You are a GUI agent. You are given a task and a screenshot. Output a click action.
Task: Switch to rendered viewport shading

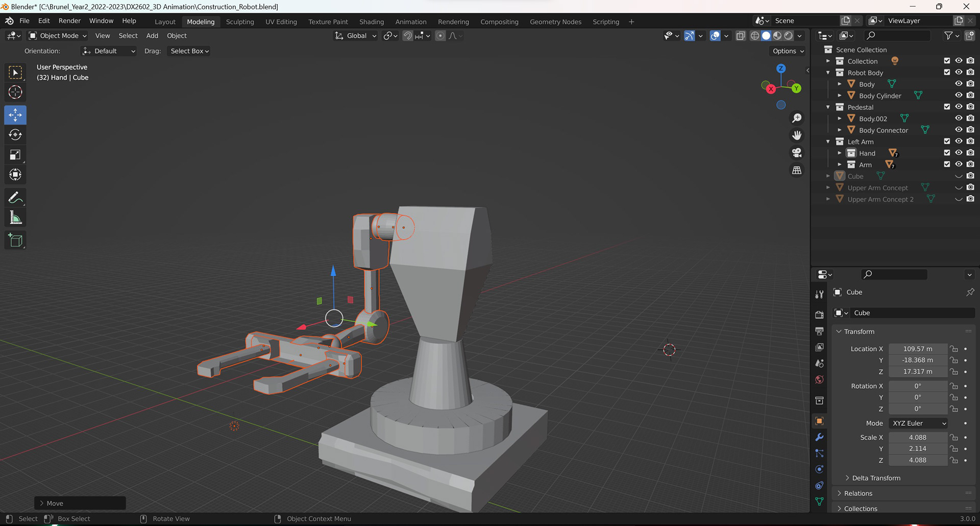789,36
